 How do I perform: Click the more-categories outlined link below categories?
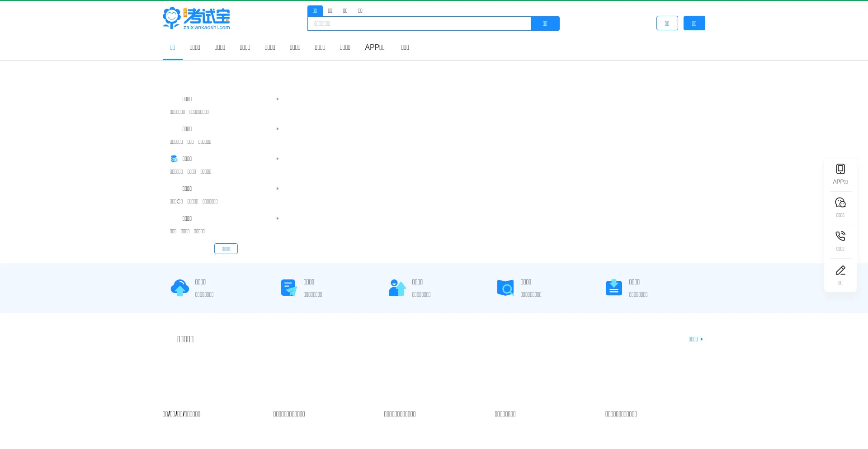click(226, 248)
